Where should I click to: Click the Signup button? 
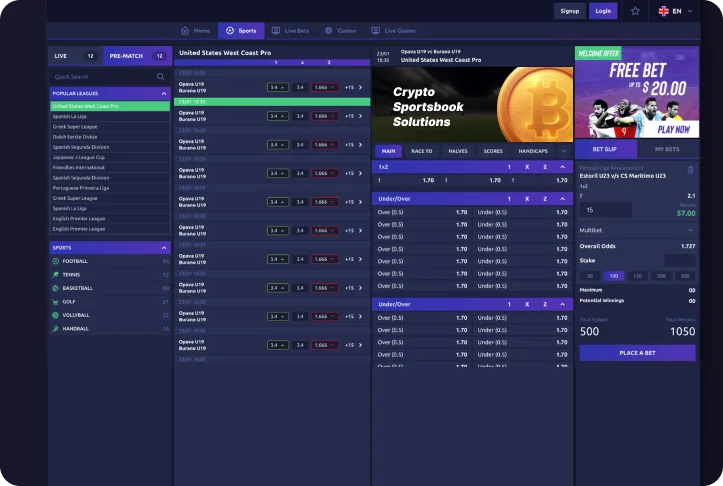(x=569, y=11)
